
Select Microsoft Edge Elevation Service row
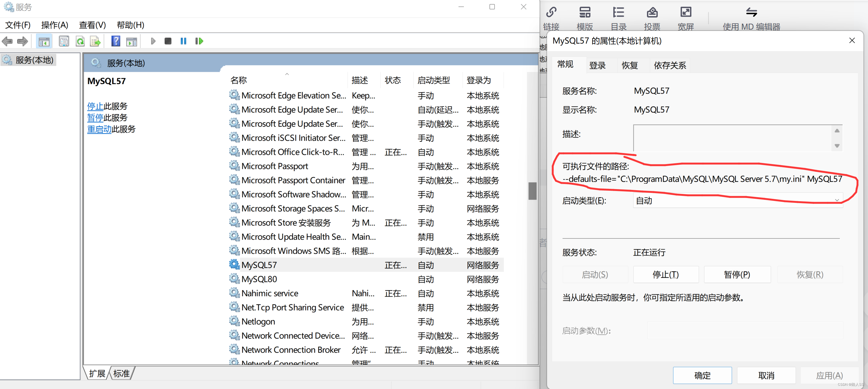[x=366, y=95]
